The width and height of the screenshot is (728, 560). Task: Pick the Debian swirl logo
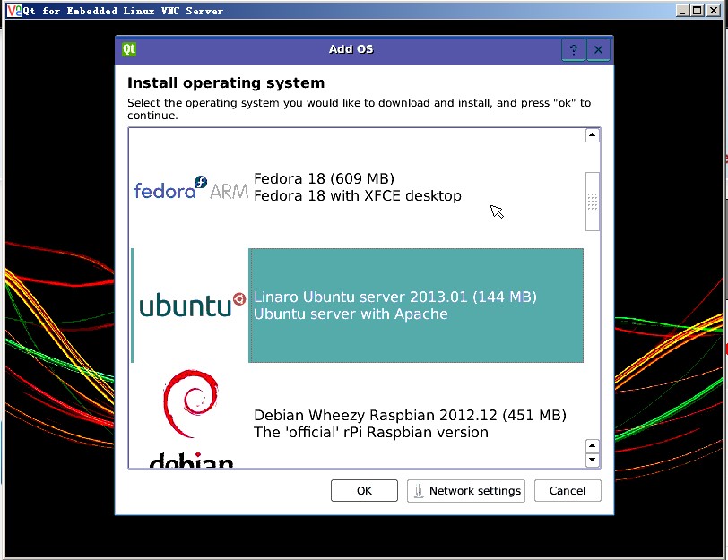(191, 403)
